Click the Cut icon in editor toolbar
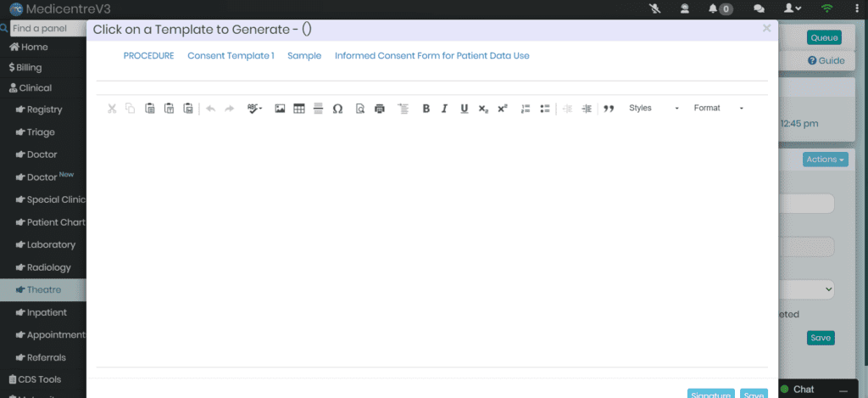This screenshot has height=398, width=868. pos(112,109)
